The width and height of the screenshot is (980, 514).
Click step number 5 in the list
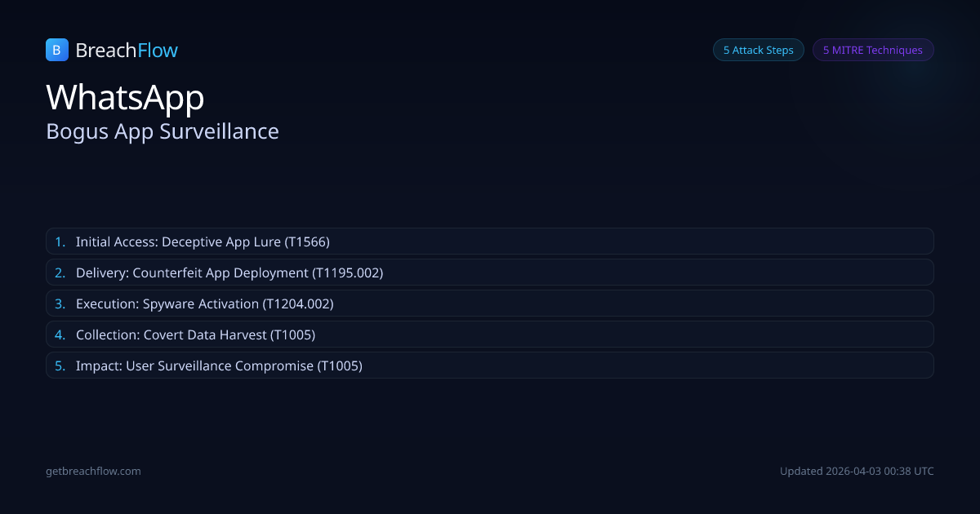[60, 366]
